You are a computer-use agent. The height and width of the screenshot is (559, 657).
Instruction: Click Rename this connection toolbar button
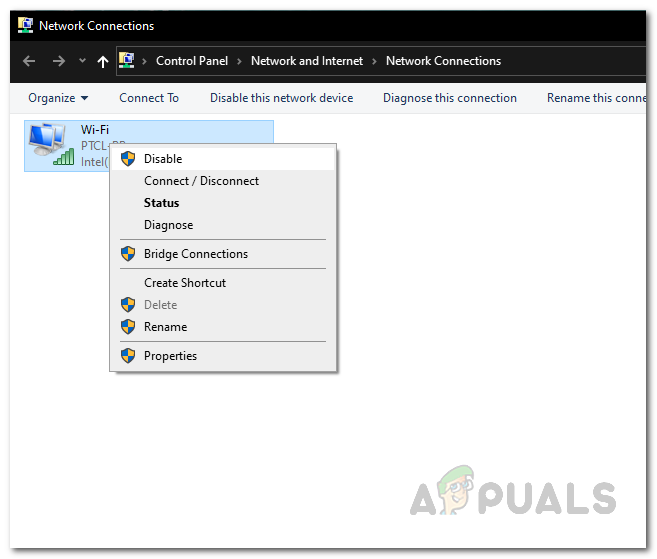[596, 98]
